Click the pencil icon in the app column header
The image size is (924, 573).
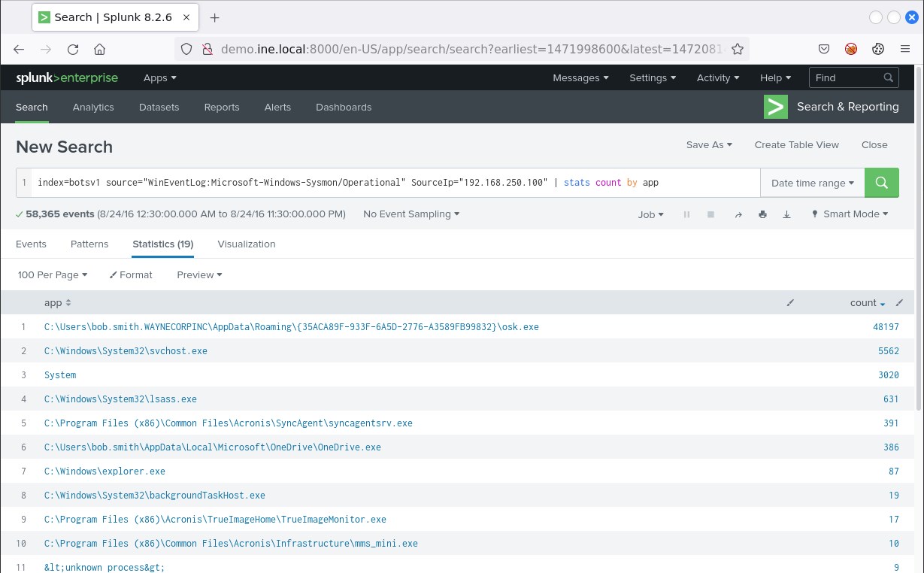pyautogui.click(x=790, y=302)
